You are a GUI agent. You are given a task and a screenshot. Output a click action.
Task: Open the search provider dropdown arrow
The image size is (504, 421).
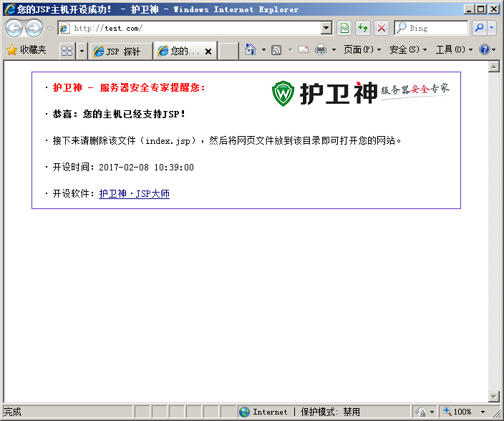(x=491, y=28)
